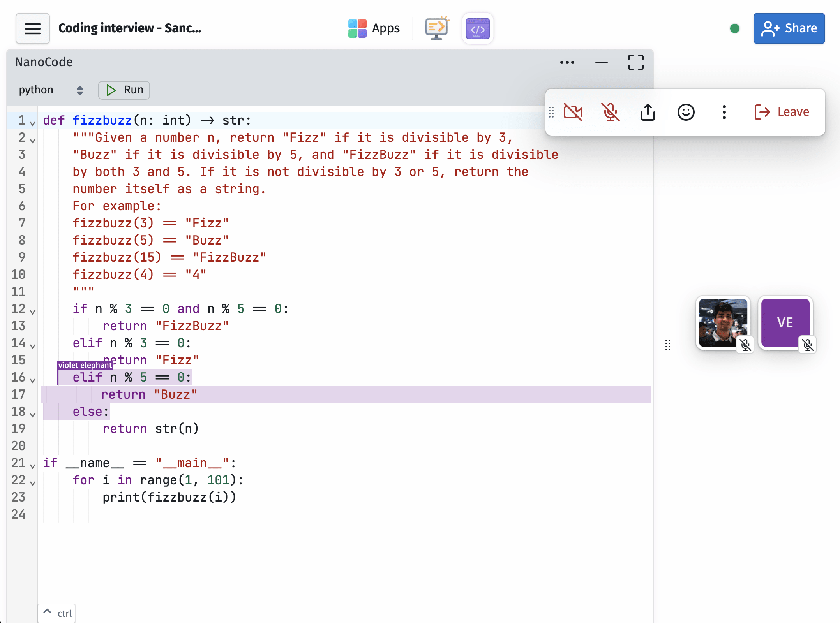The image size is (840, 623).
Task: Open the Apps launcher
Action: 374,28
